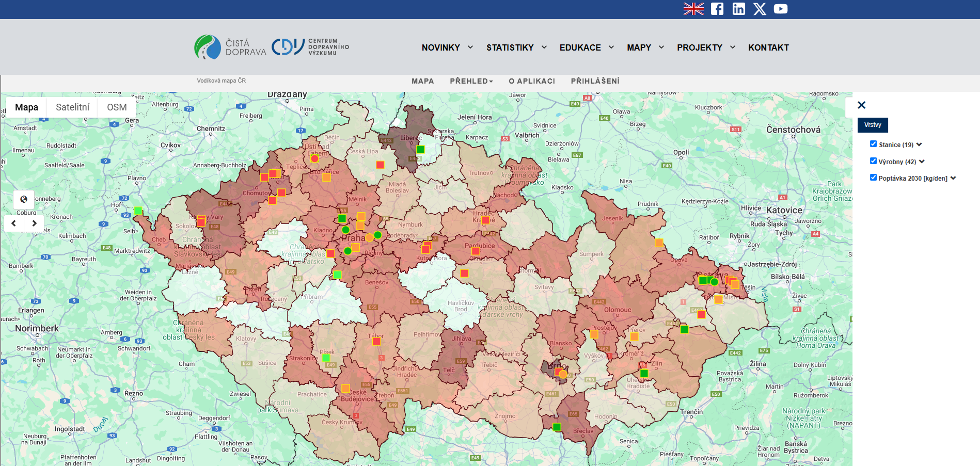980x466 pixels.
Task: Disable the Stanice (19) layer checkbox
Action: pyautogui.click(x=873, y=144)
